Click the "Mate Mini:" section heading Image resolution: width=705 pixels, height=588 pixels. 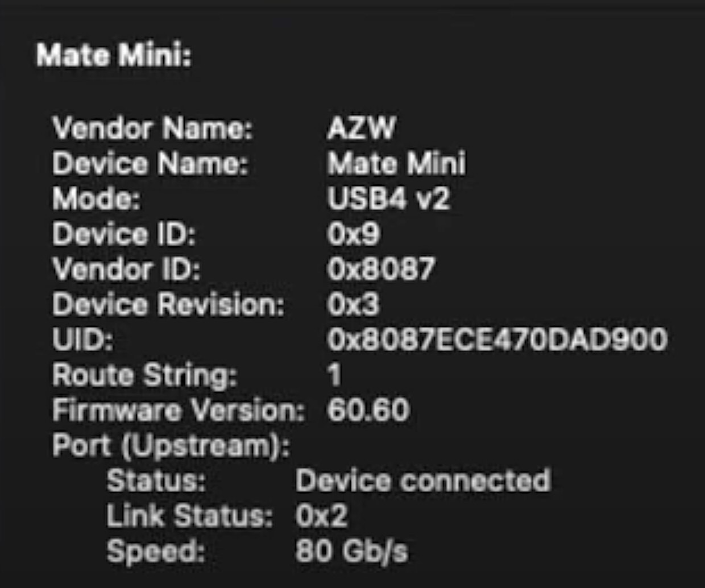click(114, 56)
